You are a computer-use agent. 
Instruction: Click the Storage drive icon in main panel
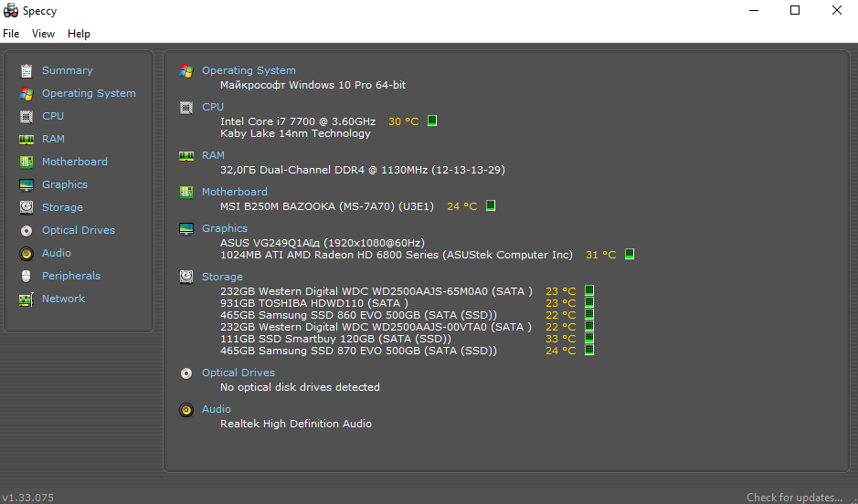click(186, 278)
